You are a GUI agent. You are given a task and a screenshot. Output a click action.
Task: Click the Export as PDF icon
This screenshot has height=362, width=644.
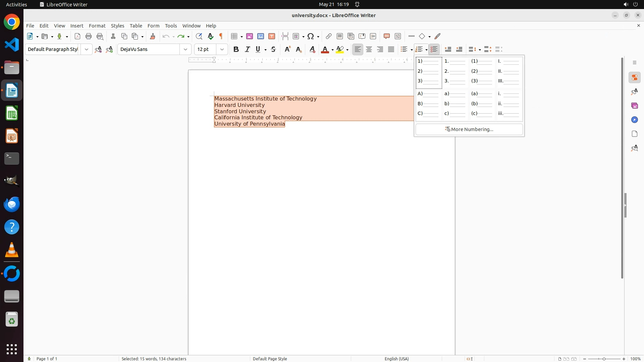pos(77,36)
